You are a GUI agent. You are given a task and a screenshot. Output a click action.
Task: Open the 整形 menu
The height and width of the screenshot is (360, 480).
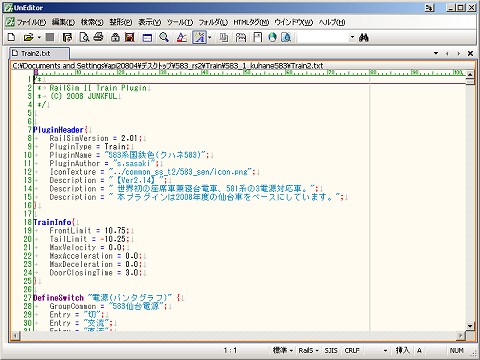[121, 22]
